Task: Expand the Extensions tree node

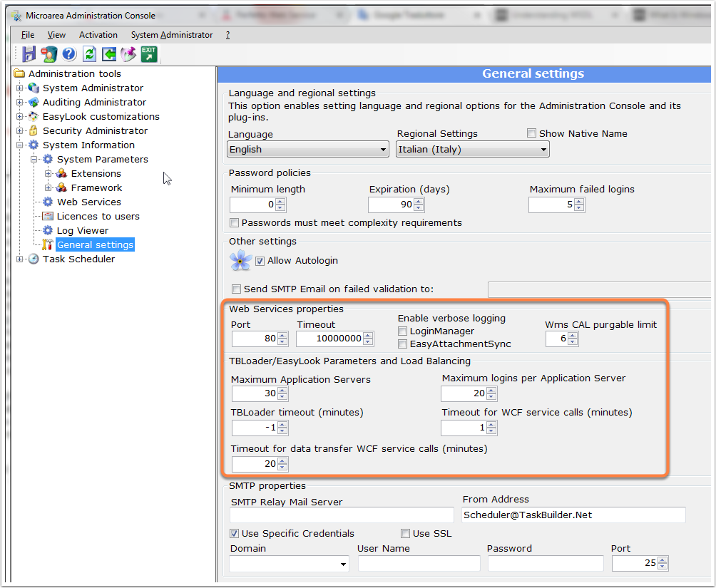Action: point(48,173)
